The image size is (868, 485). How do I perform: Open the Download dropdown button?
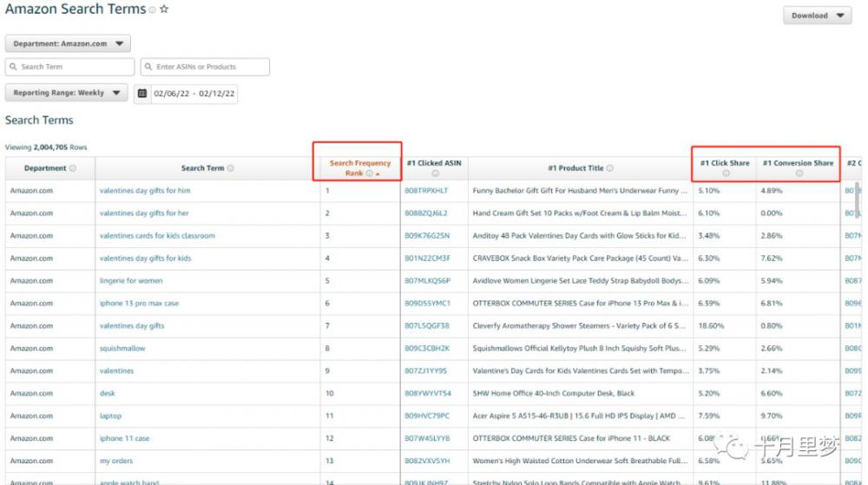click(x=817, y=16)
